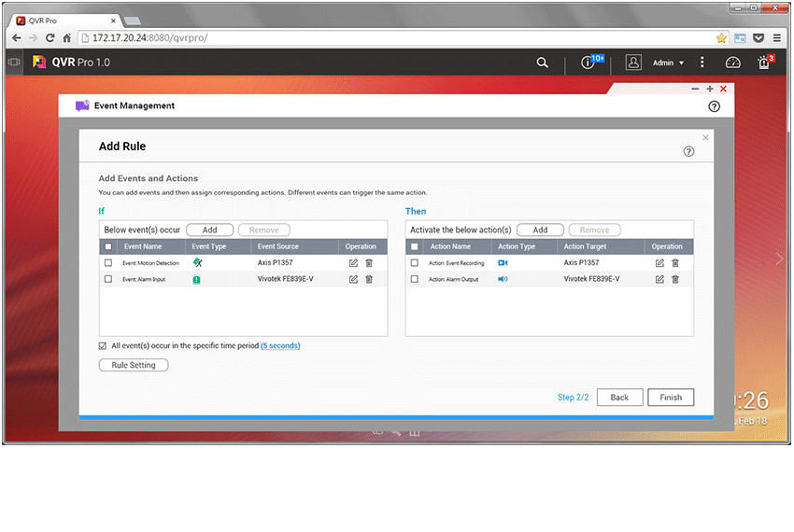Click the Finish button
This screenshot has width=794, height=532.
[671, 397]
